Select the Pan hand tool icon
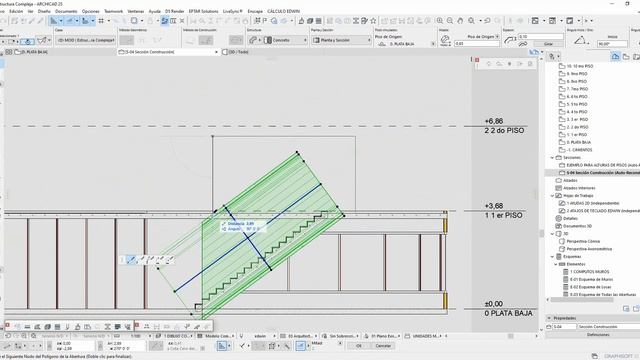The height and width of the screenshot is (360, 640). pyautogui.click(x=460, y=21)
